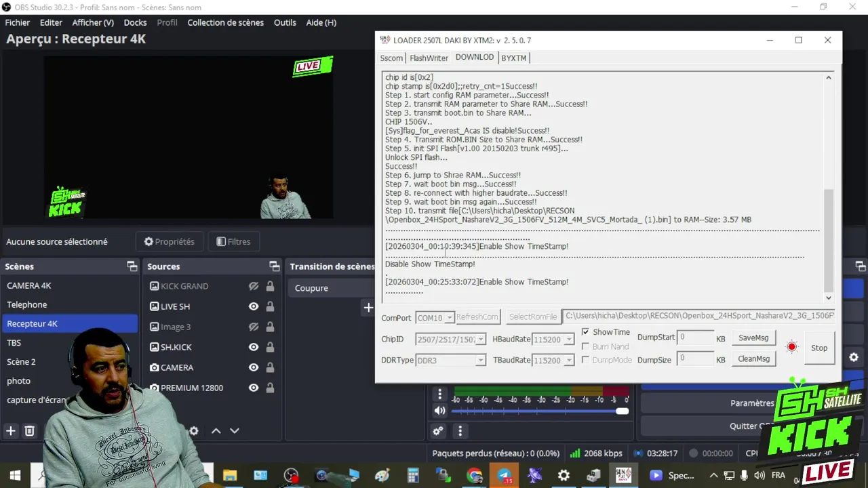Hide the LIVE SH source
The width and height of the screenshot is (868, 488).
pyautogui.click(x=254, y=306)
